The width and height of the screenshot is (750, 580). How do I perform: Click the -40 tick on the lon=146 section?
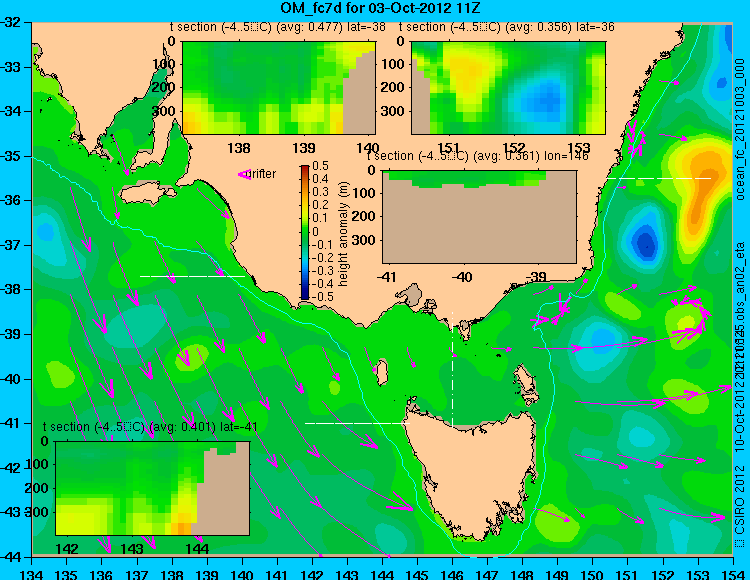(462, 277)
